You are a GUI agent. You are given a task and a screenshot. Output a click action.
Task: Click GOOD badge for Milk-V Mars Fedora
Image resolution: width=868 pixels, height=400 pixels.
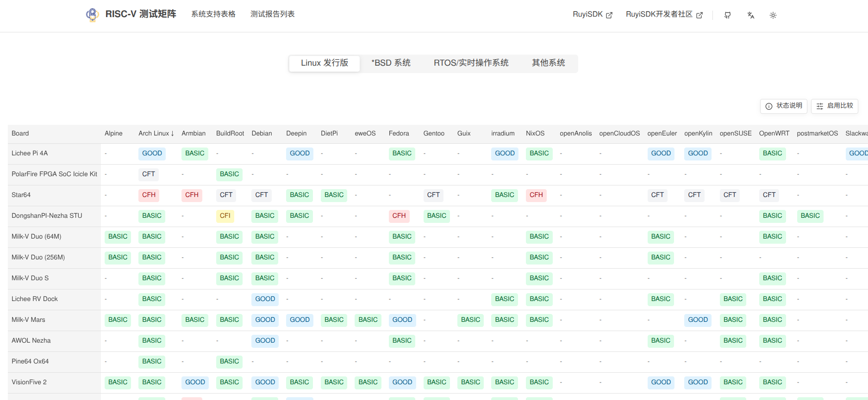pyautogui.click(x=403, y=320)
